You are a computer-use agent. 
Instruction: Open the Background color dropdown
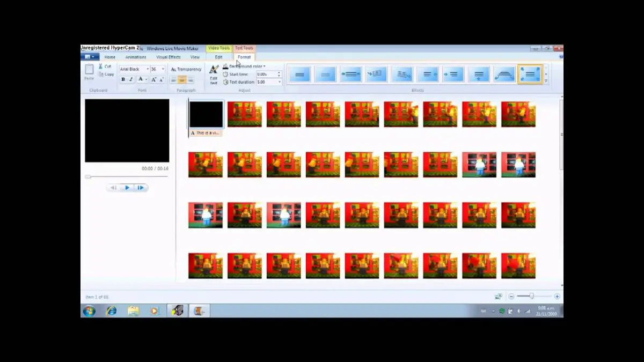pos(244,67)
